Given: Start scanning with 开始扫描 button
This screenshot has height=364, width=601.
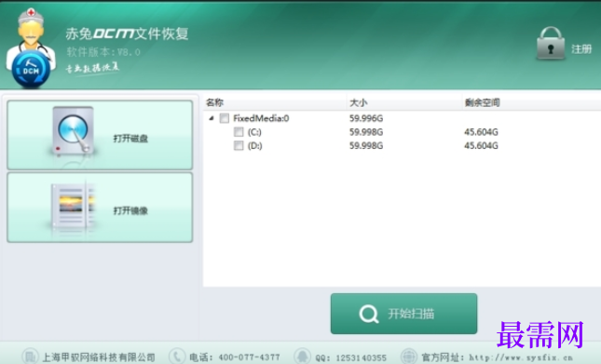Looking at the screenshot, I should click(404, 314).
